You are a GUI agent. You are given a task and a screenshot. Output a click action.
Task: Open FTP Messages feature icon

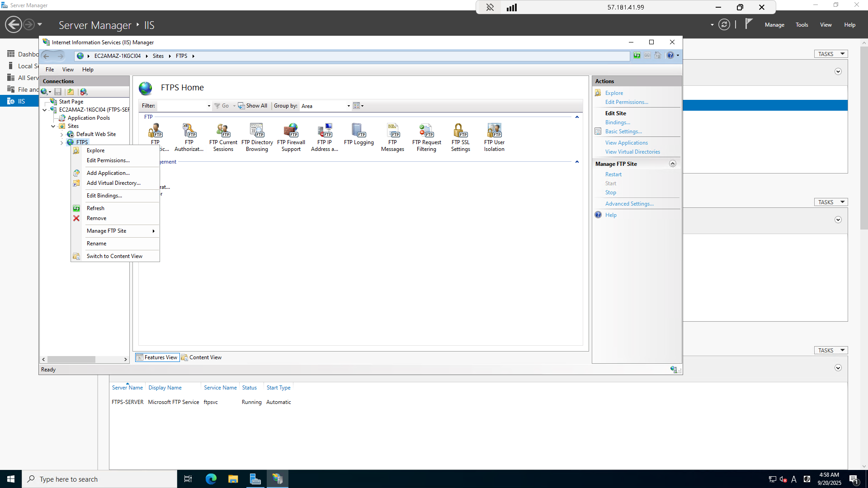(x=392, y=131)
